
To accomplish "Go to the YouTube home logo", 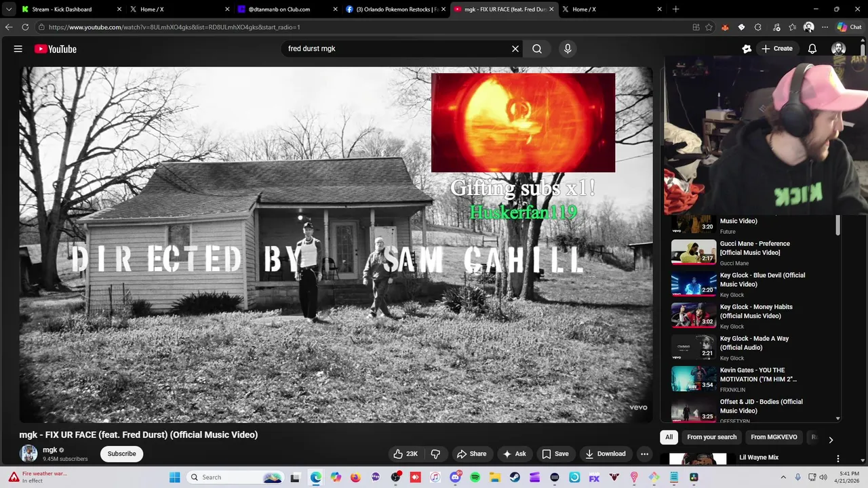I will pyautogui.click(x=55, y=49).
